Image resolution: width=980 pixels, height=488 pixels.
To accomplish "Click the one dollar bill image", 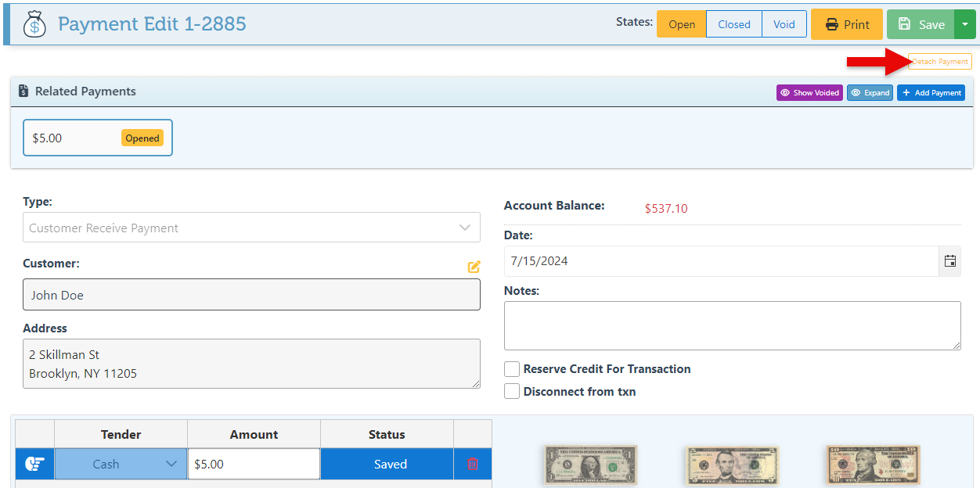I will [591, 465].
